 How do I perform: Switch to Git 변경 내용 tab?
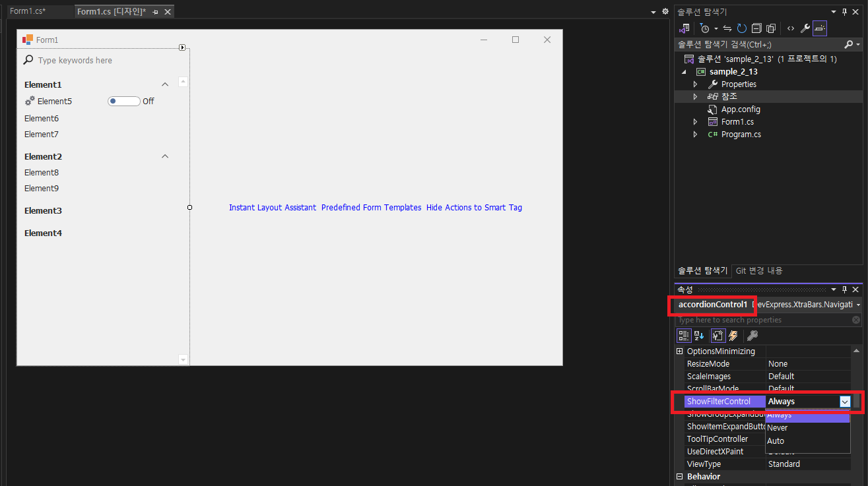point(759,270)
